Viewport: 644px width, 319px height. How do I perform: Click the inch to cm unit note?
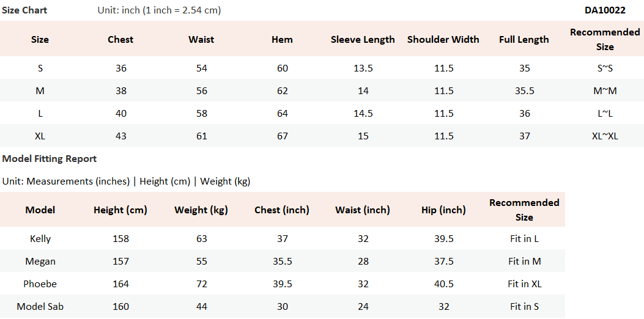tap(160, 10)
